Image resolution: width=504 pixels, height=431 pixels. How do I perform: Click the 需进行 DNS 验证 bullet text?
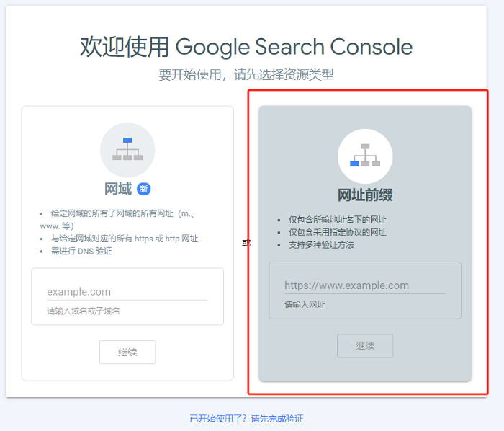click(81, 252)
